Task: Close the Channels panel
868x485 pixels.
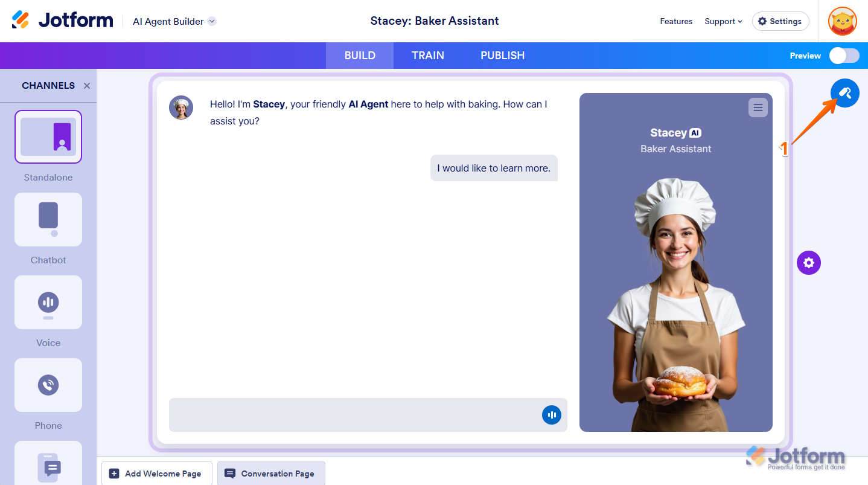Action: [x=87, y=86]
